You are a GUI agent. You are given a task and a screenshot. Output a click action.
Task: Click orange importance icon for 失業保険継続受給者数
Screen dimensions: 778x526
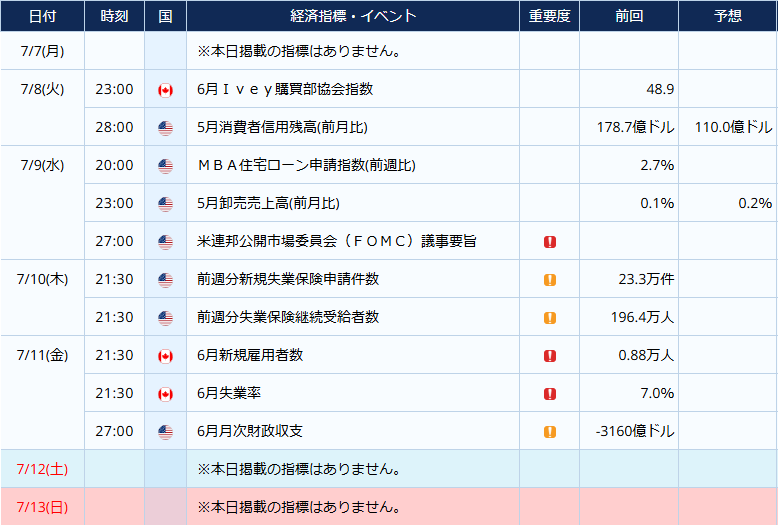tap(550, 318)
